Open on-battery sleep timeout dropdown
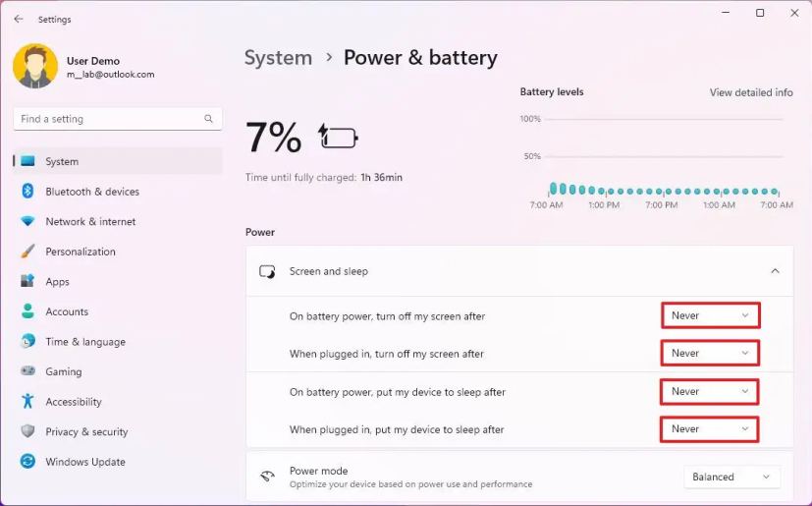Screen dimensions: 812x506 tap(710, 392)
